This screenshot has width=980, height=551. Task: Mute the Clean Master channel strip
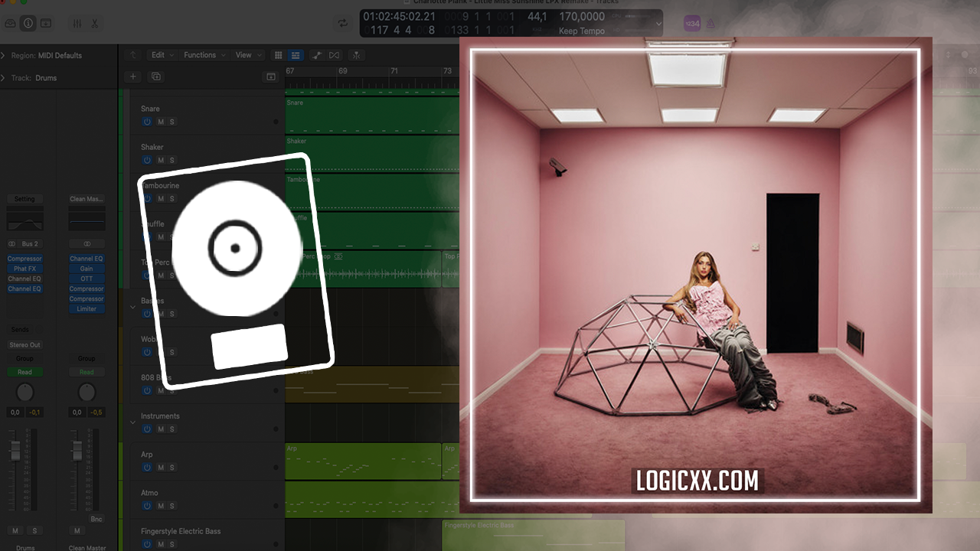tap(77, 530)
